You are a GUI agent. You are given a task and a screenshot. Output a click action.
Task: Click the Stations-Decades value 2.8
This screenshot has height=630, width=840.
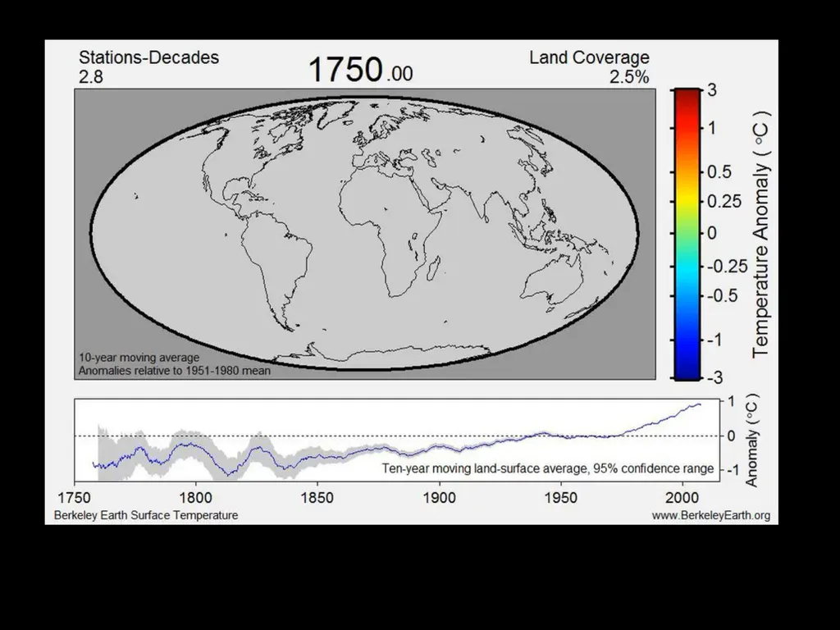[x=91, y=77]
